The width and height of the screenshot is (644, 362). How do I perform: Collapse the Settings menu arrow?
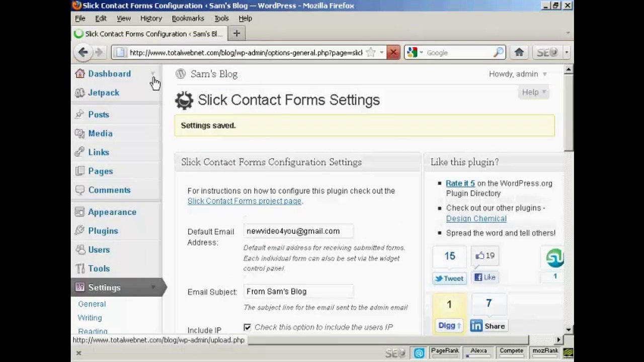point(153,287)
